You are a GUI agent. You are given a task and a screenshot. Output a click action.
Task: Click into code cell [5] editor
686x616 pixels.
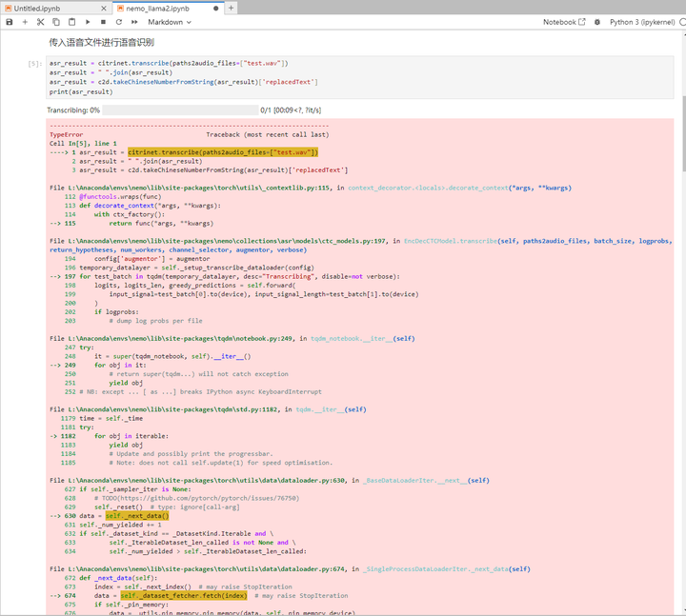359,77
